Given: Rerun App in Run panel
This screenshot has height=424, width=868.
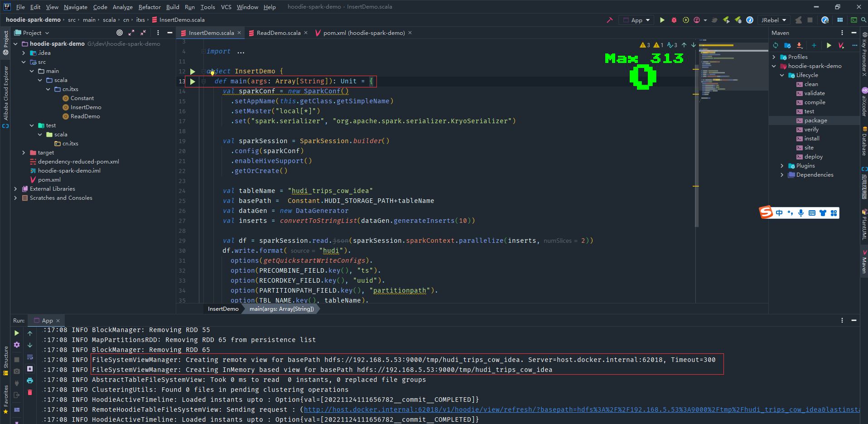Looking at the screenshot, I should [x=17, y=333].
